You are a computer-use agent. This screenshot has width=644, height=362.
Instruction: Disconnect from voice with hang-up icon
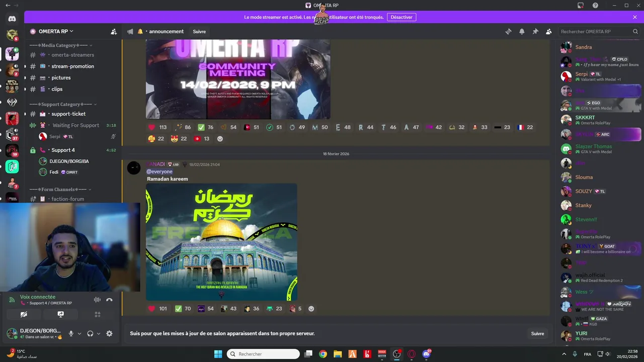click(109, 300)
